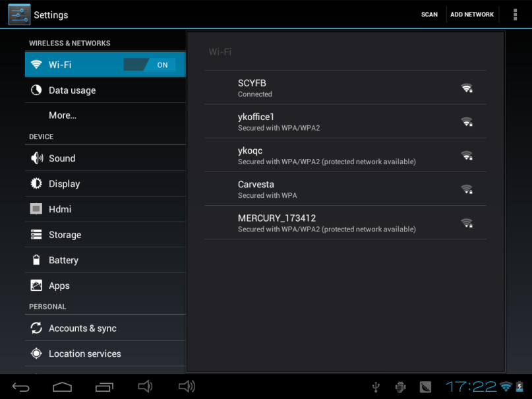Select the ykoffice1 network
532x399 pixels.
345,121
